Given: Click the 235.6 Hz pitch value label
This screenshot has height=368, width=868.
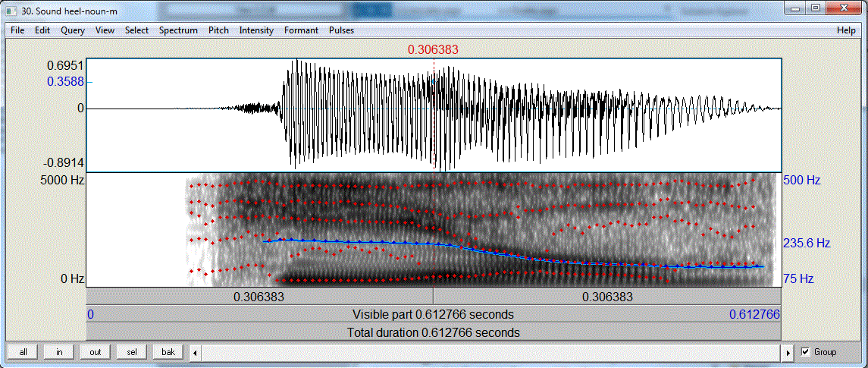Looking at the screenshot, I should (807, 243).
